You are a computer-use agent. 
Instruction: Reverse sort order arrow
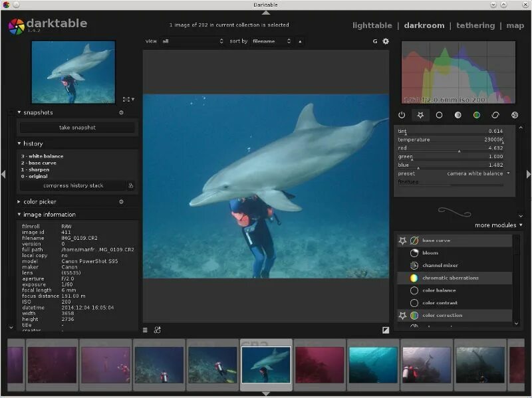click(x=300, y=41)
